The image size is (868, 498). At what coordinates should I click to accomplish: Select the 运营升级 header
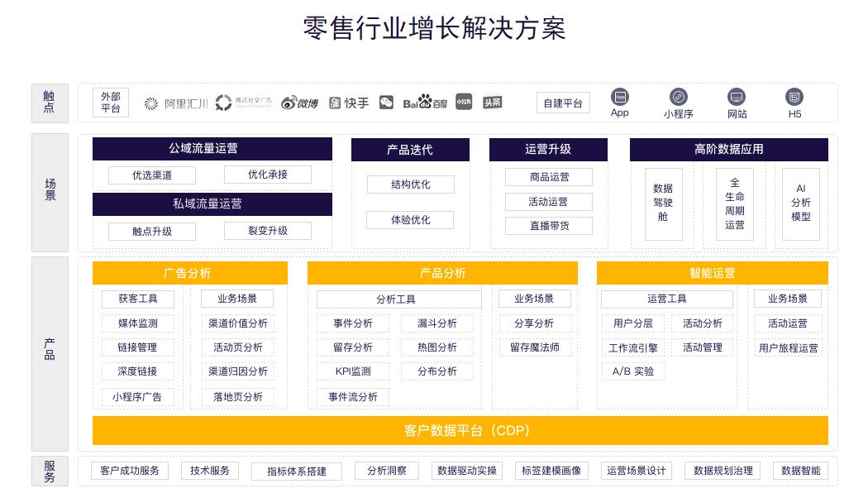[x=548, y=150]
